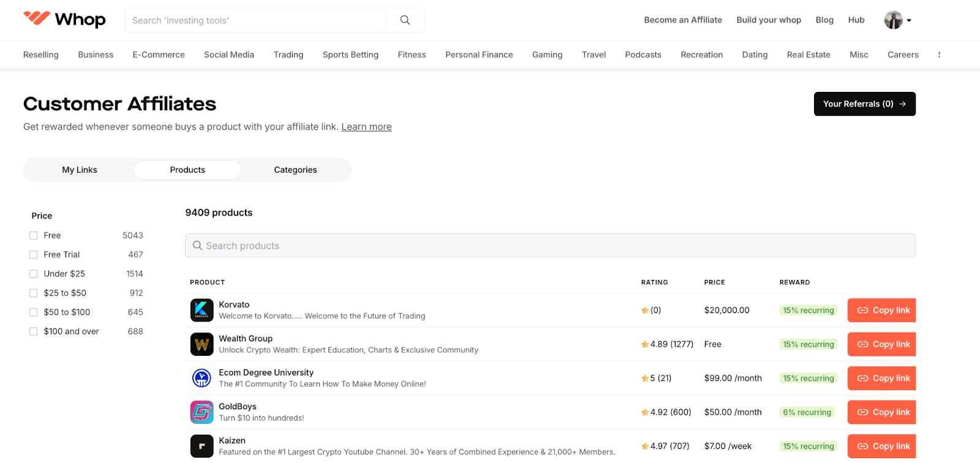
Task: Click the star icon for Ecom Degree University
Action: pos(645,378)
